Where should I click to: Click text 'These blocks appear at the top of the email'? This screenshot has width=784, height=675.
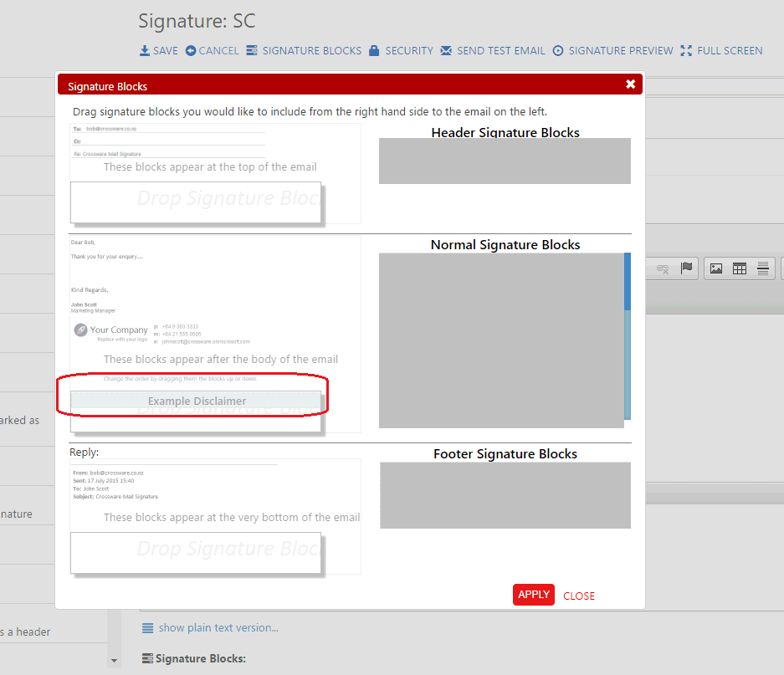[210, 167]
